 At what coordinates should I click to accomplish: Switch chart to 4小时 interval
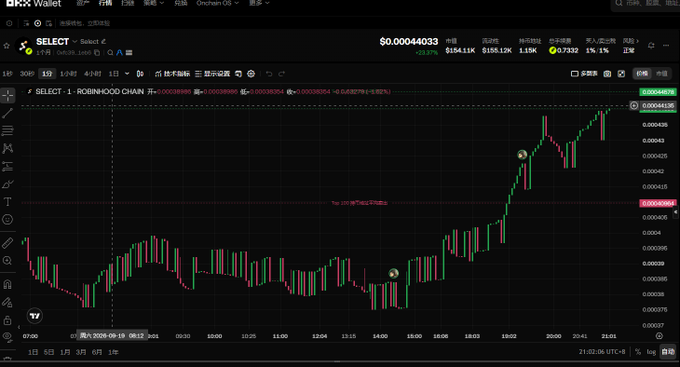(92, 74)
